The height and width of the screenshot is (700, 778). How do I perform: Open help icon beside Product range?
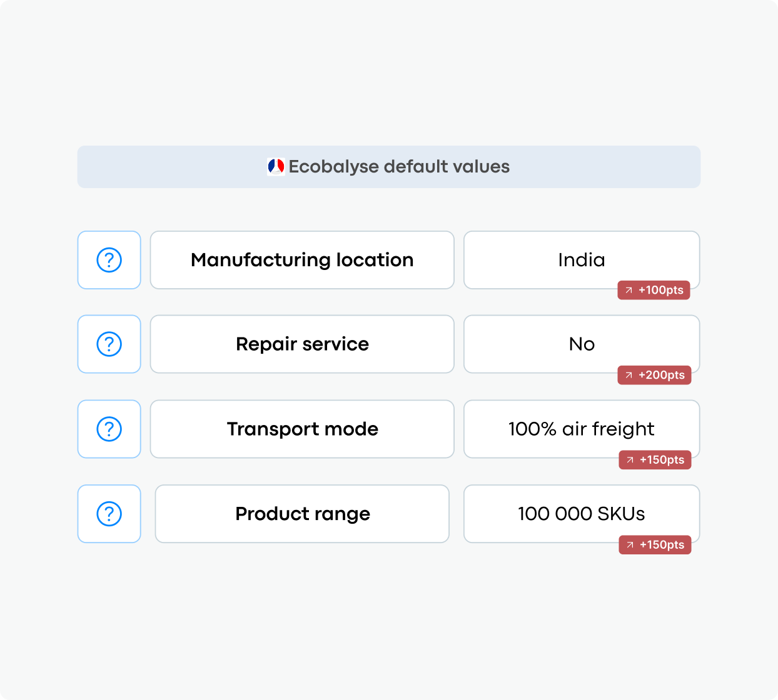coord(109,514)
